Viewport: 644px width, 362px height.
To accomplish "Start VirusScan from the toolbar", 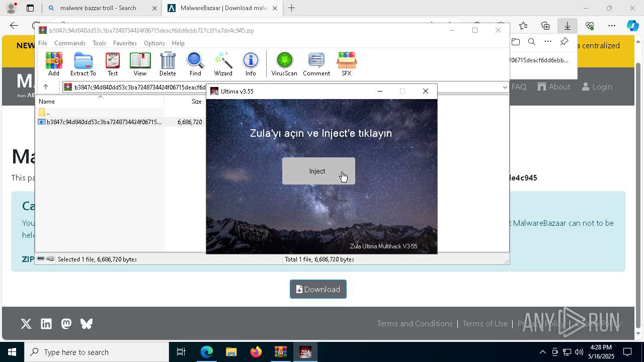I will (x=284, y=64).
